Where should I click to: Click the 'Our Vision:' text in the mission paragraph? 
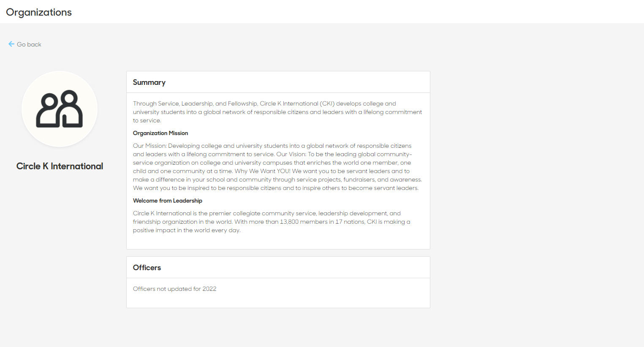coord(291,154)
